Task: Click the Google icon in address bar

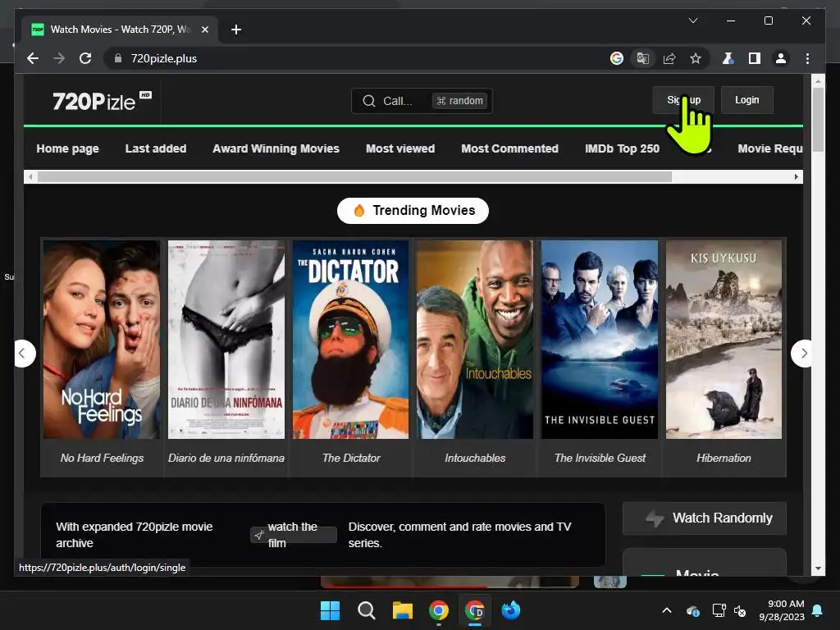Action: pyautogui.click(x=617, y=58)
